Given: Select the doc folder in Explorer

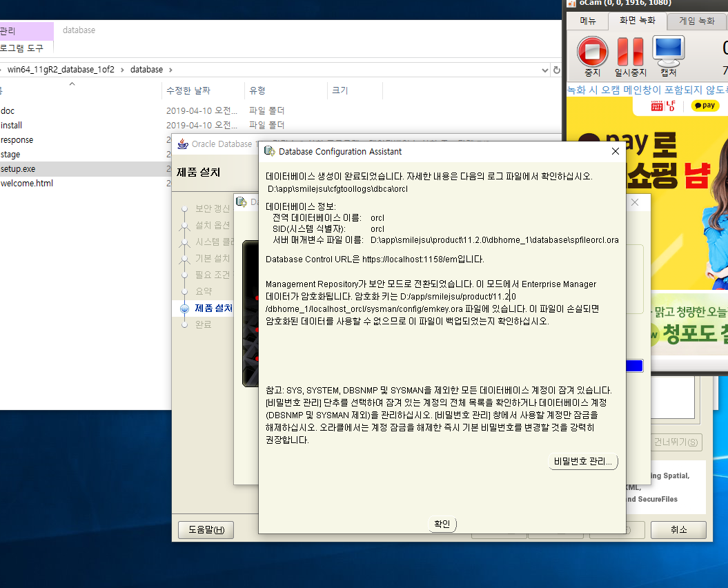Looking at the screenshot, I should click(x=8, y=111).
